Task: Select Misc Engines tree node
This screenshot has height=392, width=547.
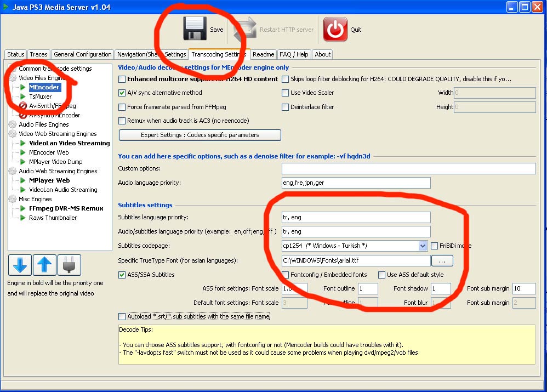Action: pyautogui.click(x=35, y=199)
